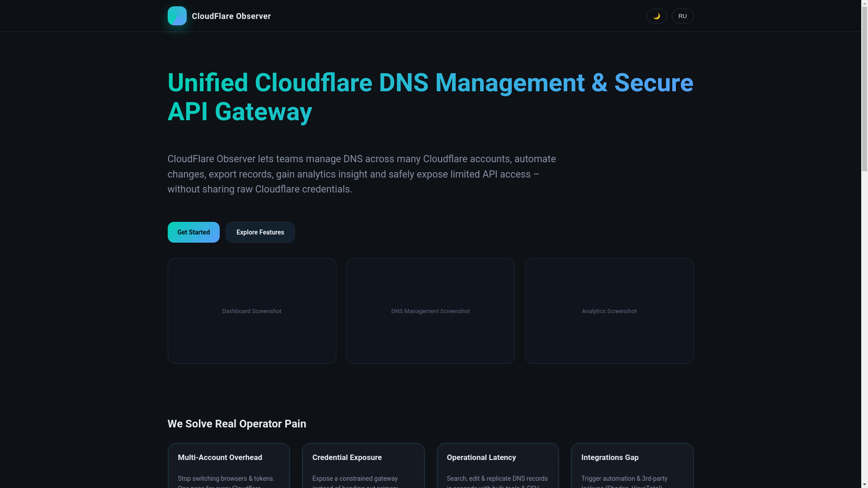
Task: Click the Get Started button
Action: pos(193,232)
